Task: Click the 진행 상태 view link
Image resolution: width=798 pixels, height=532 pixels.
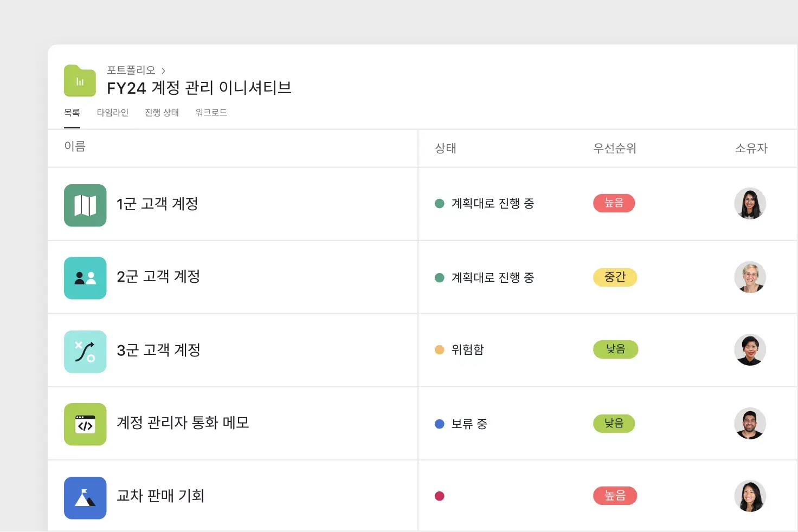Action: click(x=162, y=113)
